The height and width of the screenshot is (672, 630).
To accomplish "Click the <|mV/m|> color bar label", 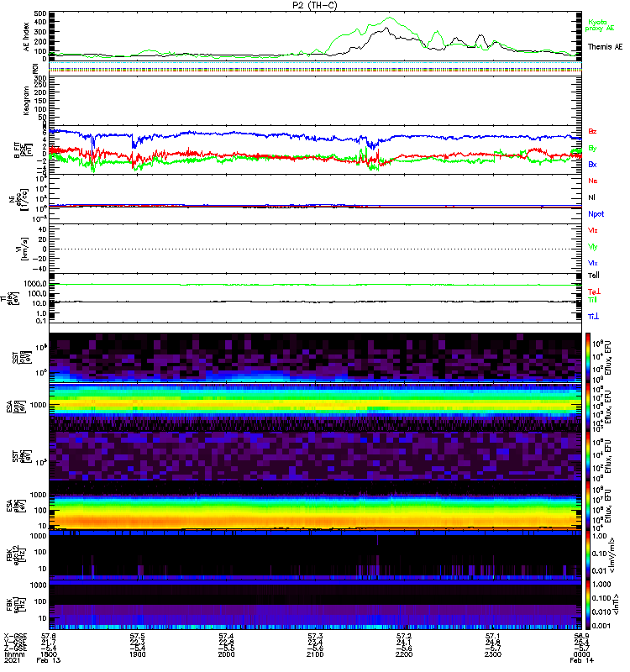I will coord(613,555).
